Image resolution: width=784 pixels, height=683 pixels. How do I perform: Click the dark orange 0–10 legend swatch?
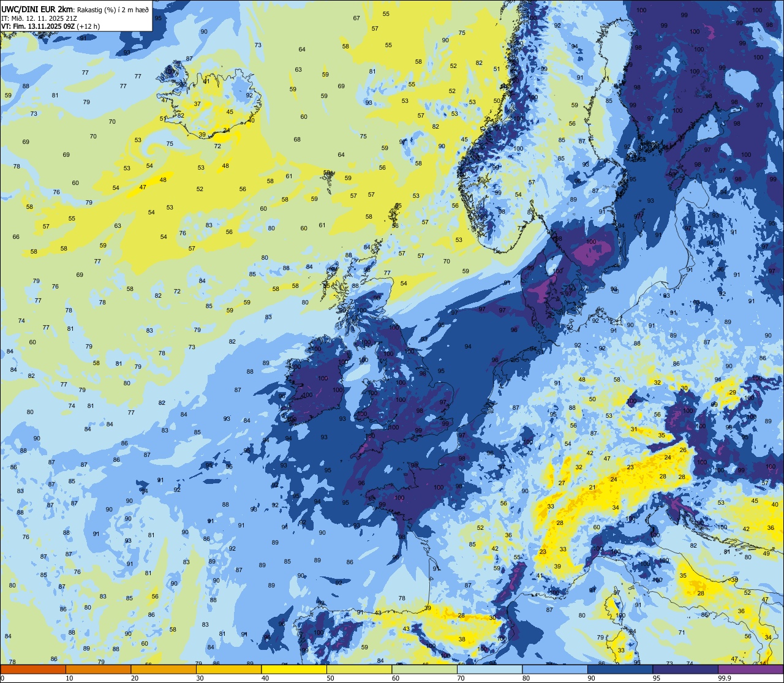click(33, 669)
